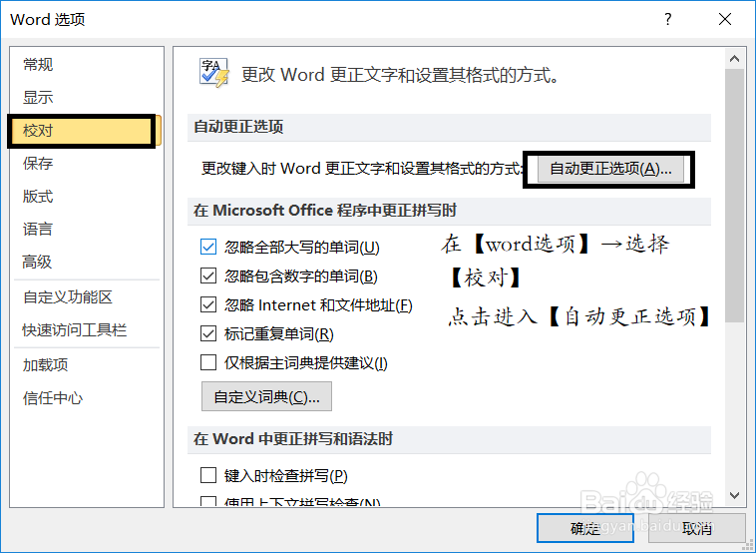
Task: Toggle 忽略 Internet 和文件地址 checkbox
Action: click(x=208, y=304)
